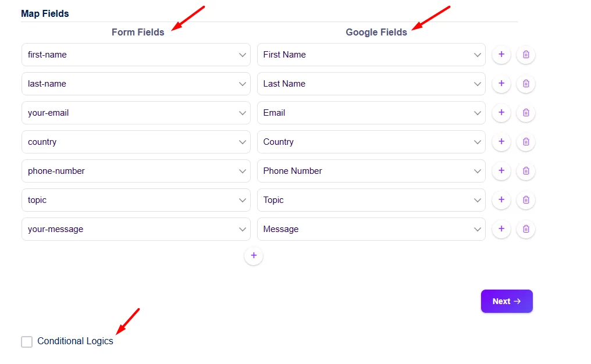Expand the Email Google field dropdown
Viewport: 591px width, 364px height.
(x=371, y=113)
